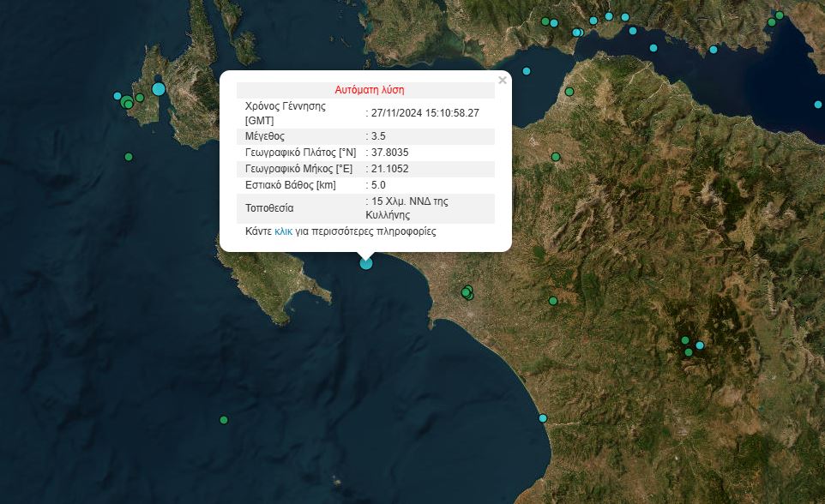Click the green marker right of the popup's middle
Viewport: 825px width, 504px height.
coord(556,157)
